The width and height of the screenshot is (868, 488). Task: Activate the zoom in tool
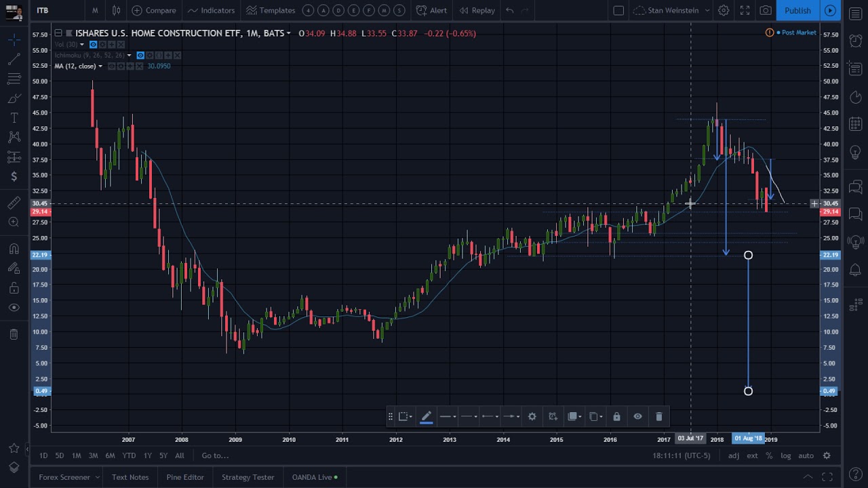pyautogui.click(x=14, y=222)
